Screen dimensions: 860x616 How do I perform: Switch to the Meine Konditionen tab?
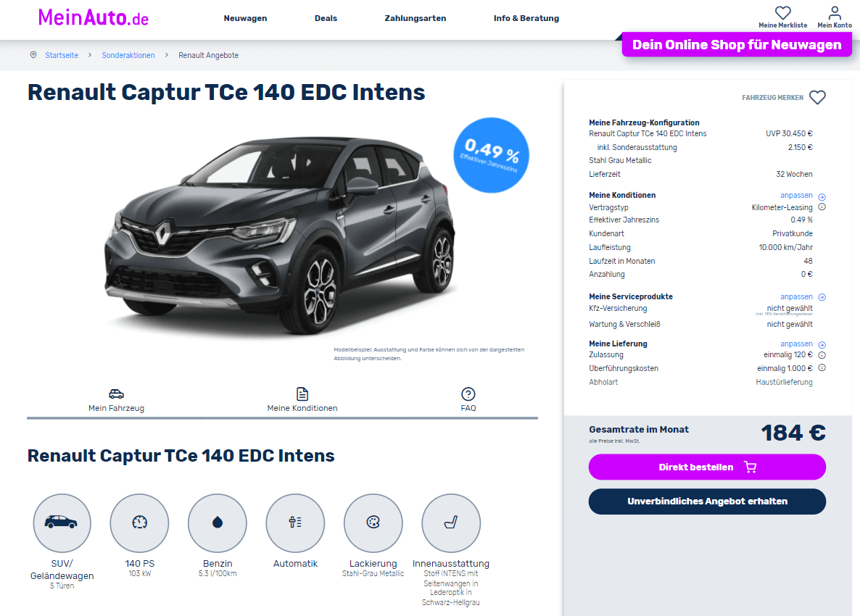tap(302, 400)
